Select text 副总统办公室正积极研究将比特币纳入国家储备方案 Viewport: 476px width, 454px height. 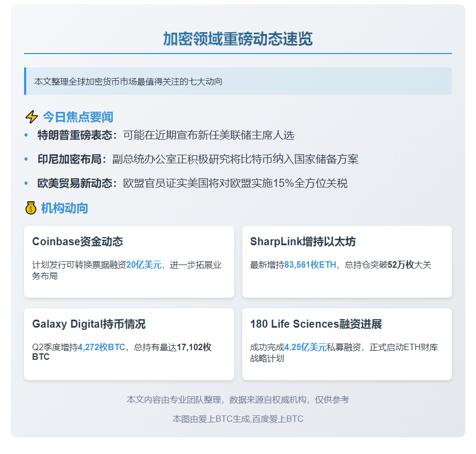[x=235, y=159]
